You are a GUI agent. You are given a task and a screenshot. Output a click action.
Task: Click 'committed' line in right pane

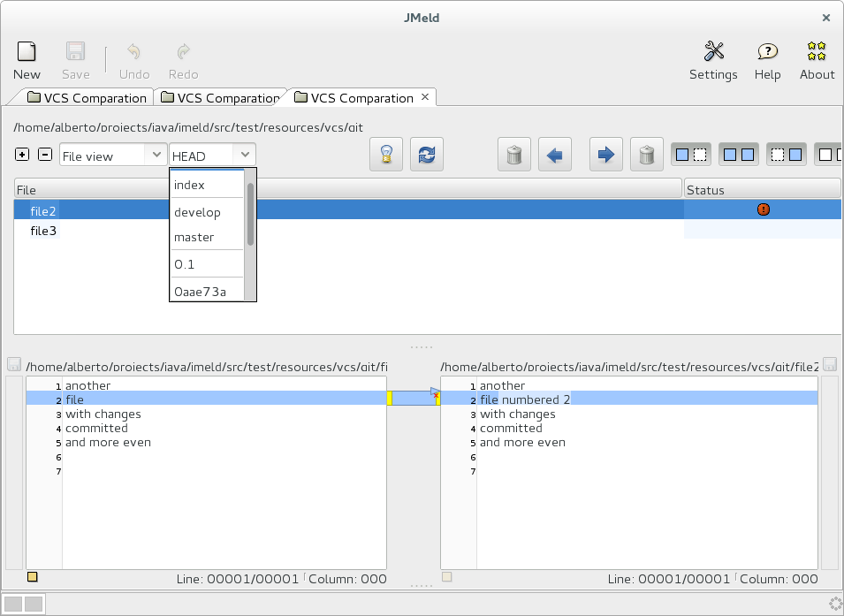pyautogui.click(x=511, y=428)
